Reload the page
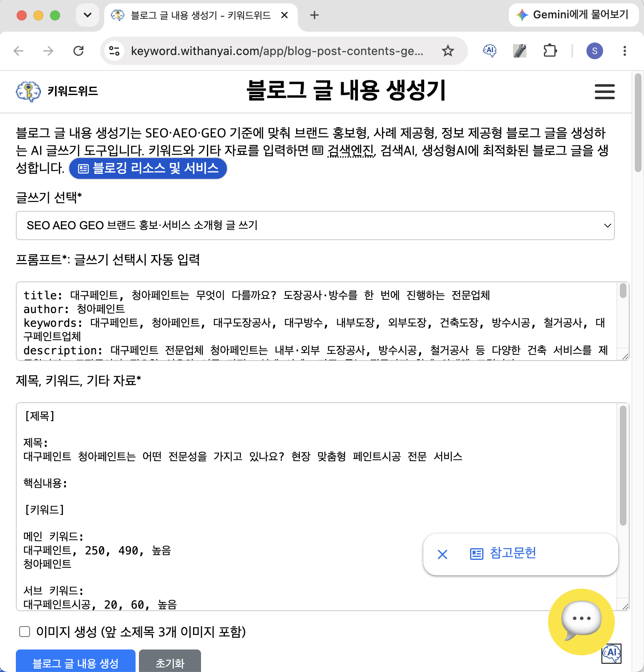Image resolution: width=644 pixels, height=672 pixels. coord(78,51)
